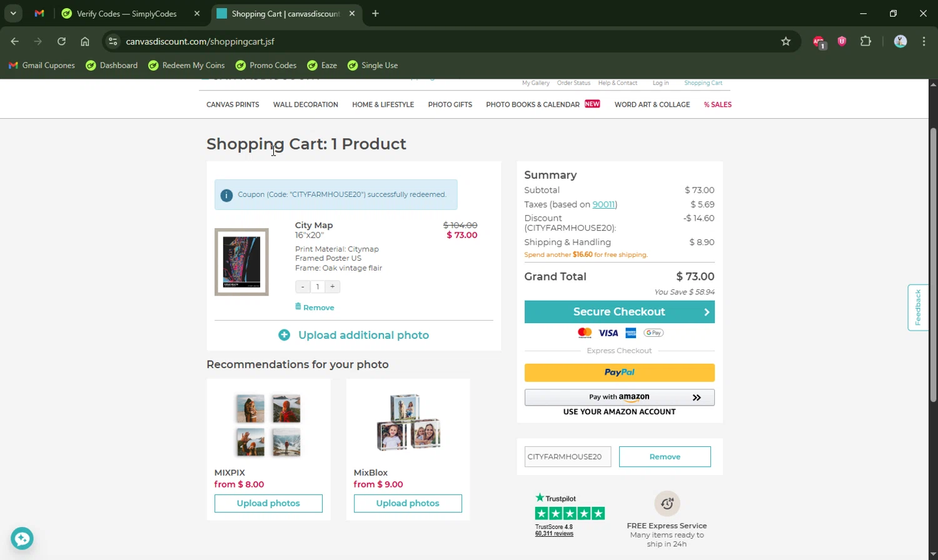This screenshot has width=938, height=560.
Task: Open the pinned Gmail tab
Action: pos(39,13)
